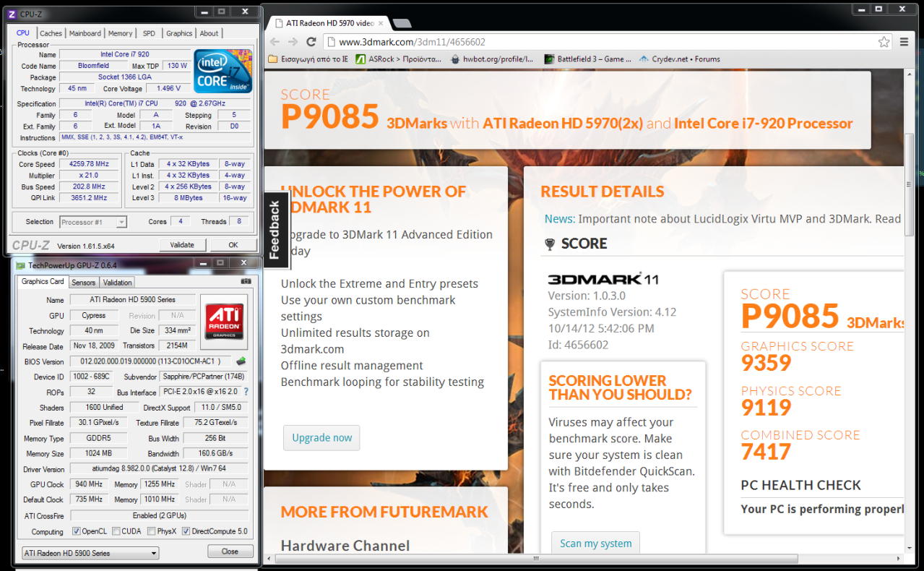Click the 3DMark 11 logo
Viewport: 924px width, 571px height.
603,279
